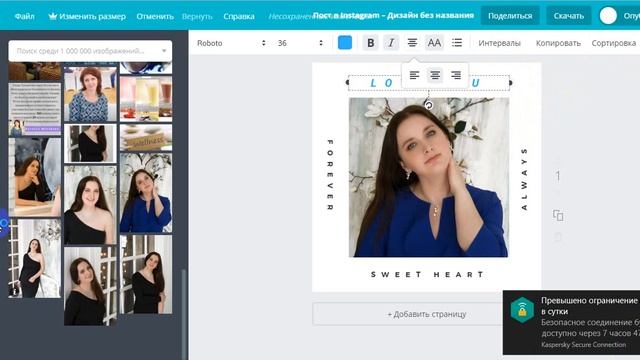Screen dimensions: 640x360
Task: Select thumbnail of woman in patterned blouse
Action: click(90, 94)
